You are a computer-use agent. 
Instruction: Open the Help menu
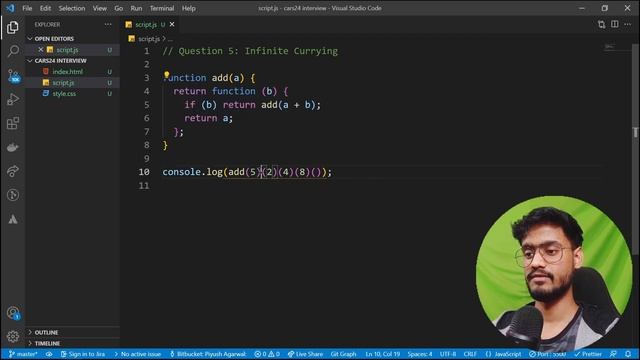[189, 8]
